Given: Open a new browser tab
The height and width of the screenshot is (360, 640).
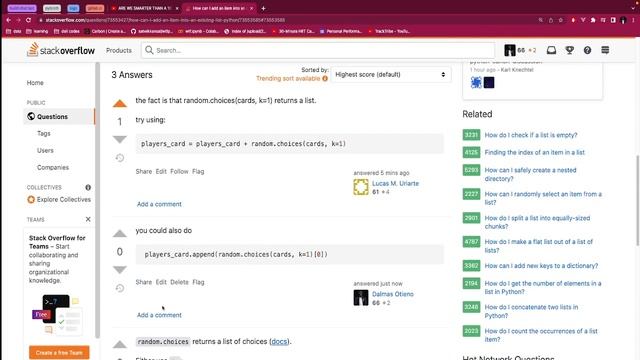Looking at the screenshot, I should coord(263,8).
